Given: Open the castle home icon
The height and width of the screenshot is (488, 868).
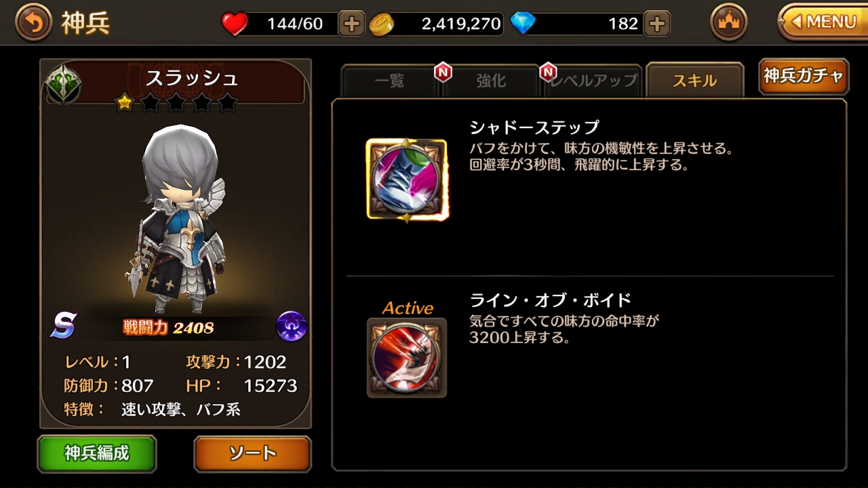Looking at the screenshot, I should tap(729, 23).
